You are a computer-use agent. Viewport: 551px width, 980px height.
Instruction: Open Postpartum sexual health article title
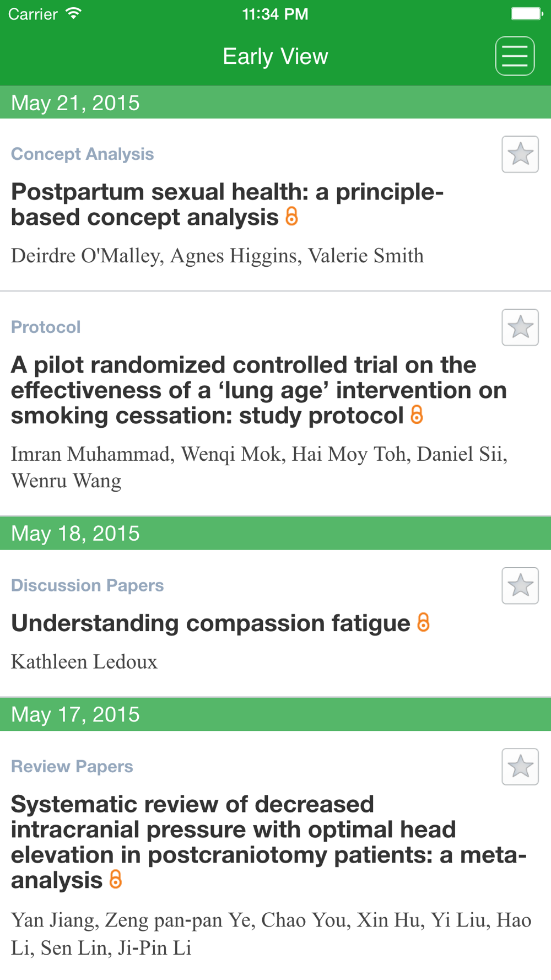click(227, 204)
